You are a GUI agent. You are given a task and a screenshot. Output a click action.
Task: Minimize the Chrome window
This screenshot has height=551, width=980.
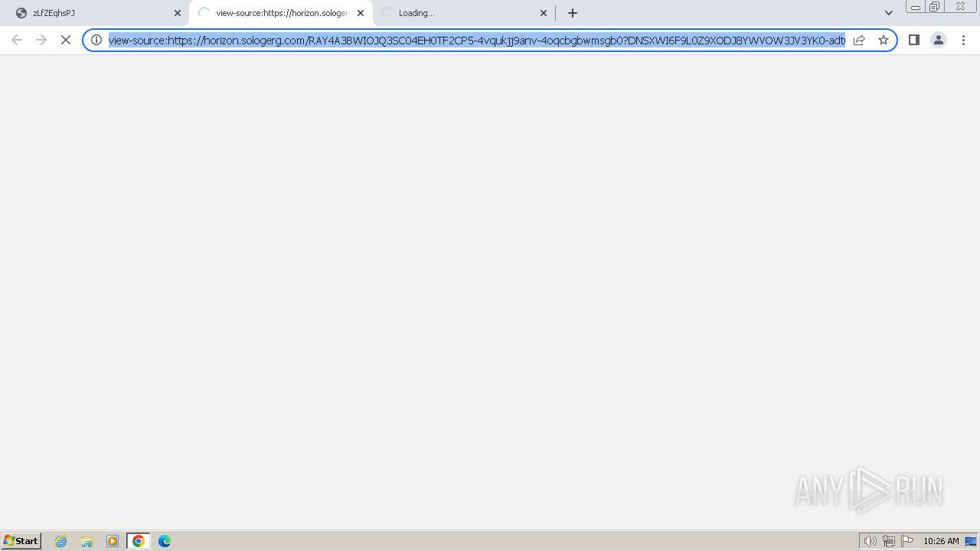[916, 7]
